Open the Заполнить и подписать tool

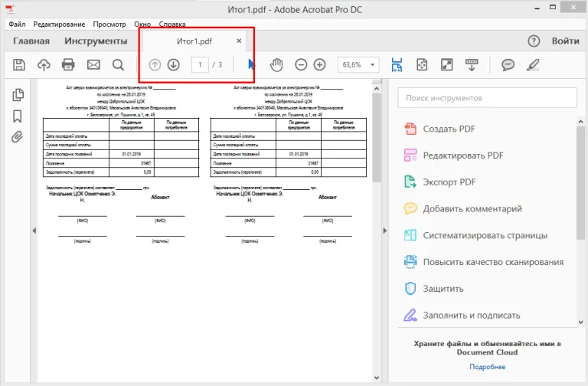(462, 316)
